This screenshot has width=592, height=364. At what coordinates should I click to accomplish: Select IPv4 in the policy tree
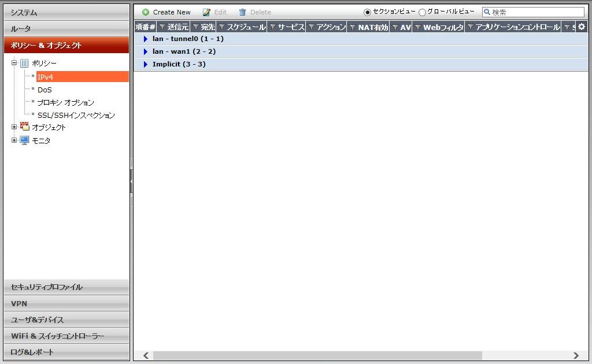(82, 77)
